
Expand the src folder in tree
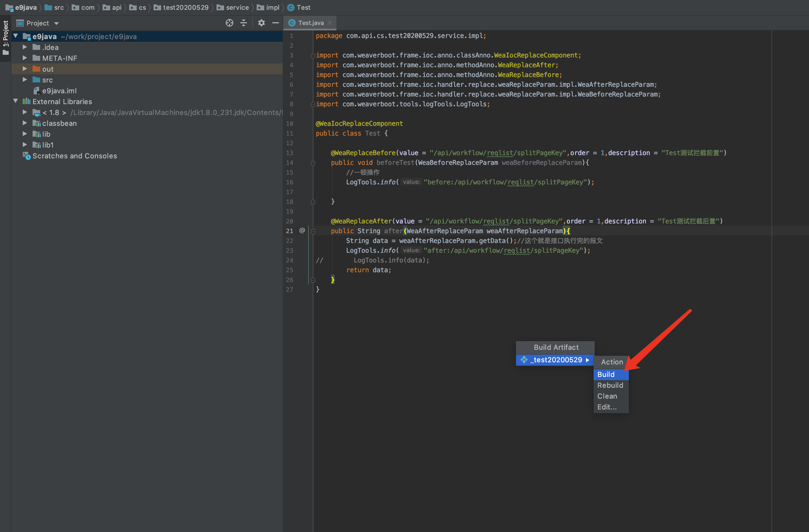25,80
